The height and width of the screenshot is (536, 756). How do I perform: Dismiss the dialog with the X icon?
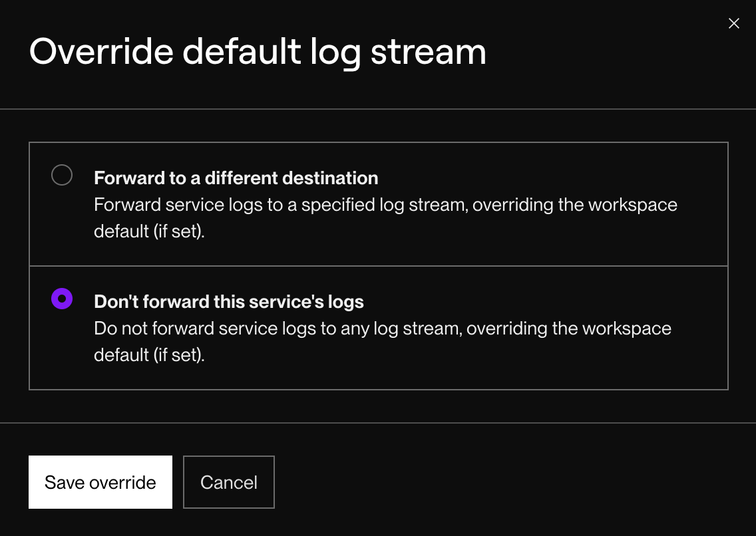click(x=733, y=23)
